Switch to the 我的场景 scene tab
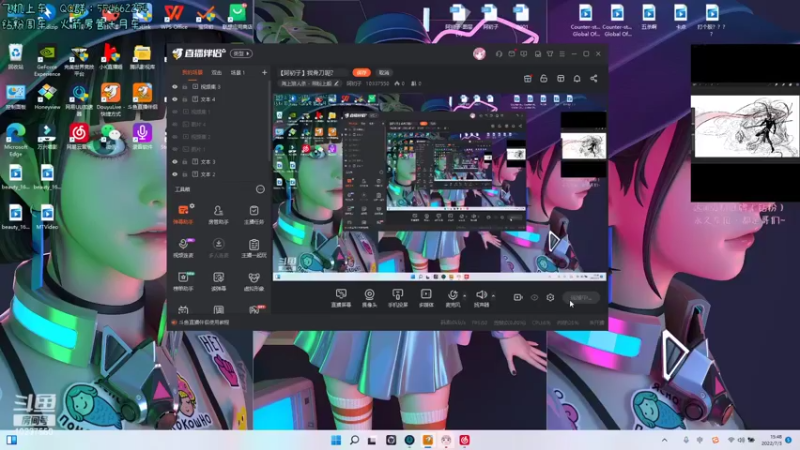Viewport: 800px width, 450px height. 192,72
